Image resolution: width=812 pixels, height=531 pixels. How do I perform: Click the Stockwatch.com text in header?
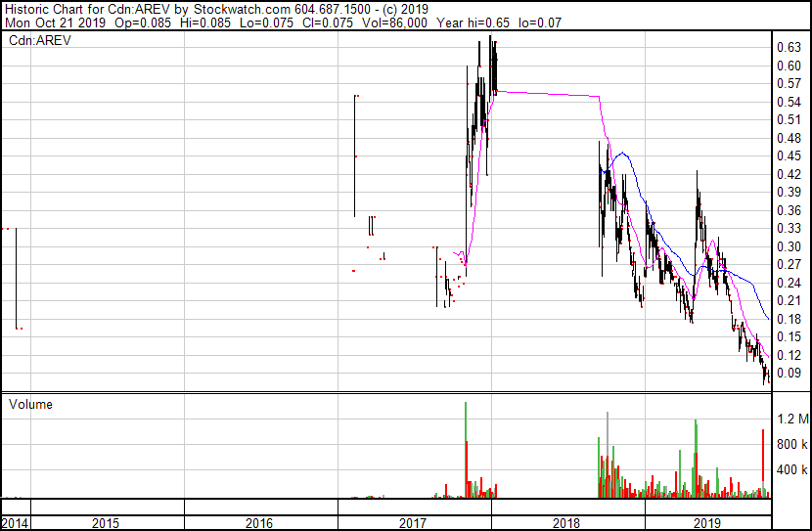(x=242, y=10)
